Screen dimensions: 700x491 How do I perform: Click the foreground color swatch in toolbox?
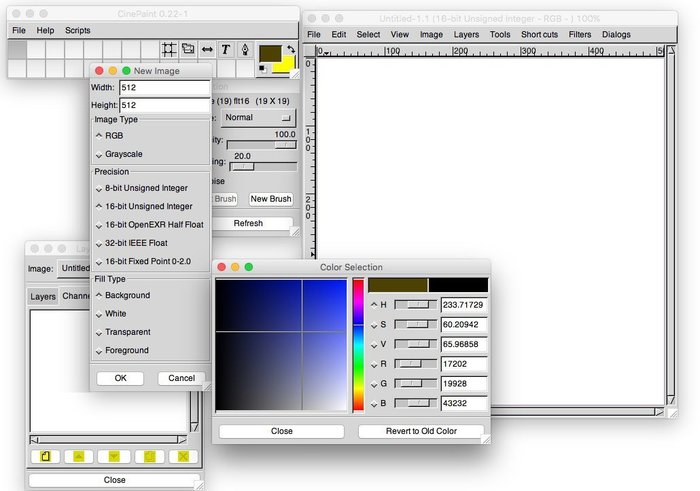270,53
